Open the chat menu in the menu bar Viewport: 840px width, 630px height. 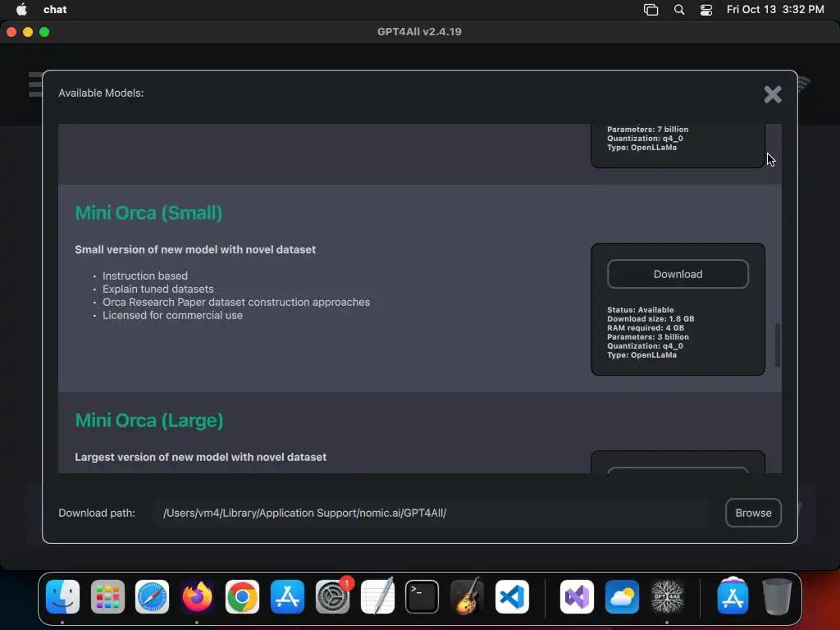click(x=55, y=9)
